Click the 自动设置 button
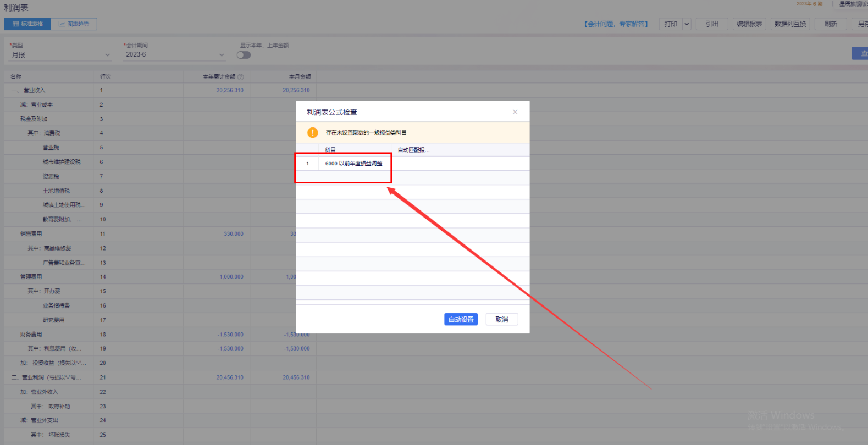Viewport: 868px width, 445px height. click(x=461, y=320)
